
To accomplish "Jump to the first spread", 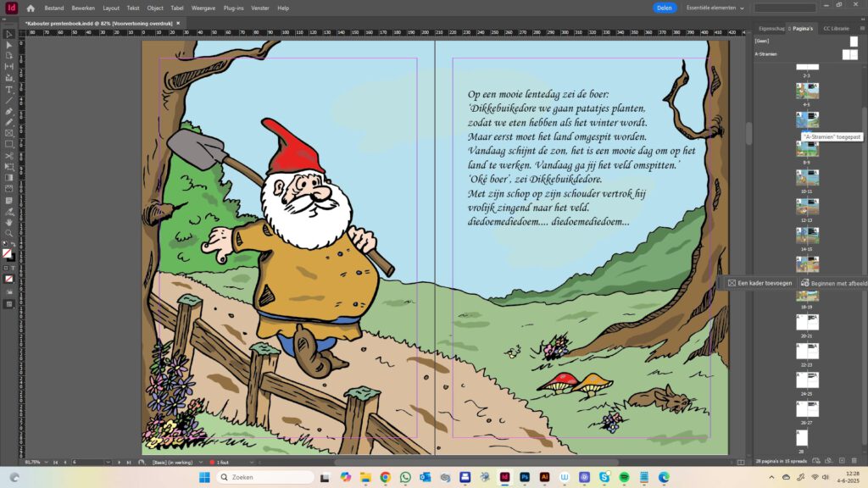I will coord(55,463).
